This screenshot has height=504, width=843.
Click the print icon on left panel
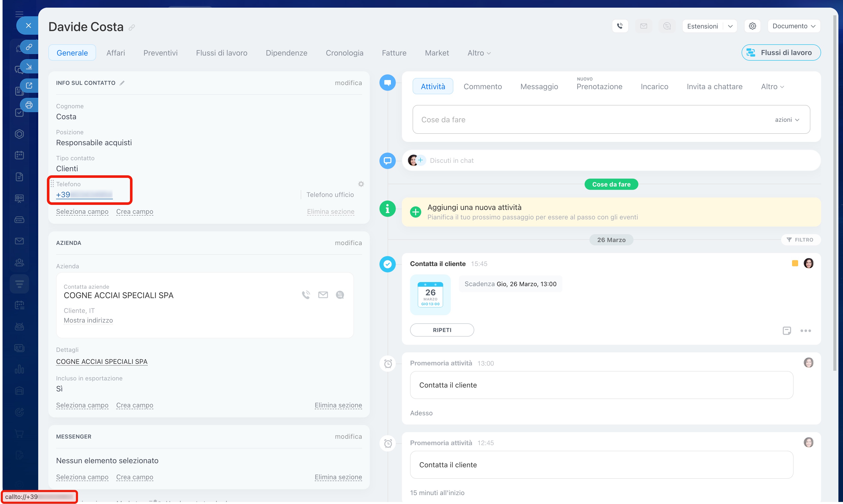pos(29,105)
